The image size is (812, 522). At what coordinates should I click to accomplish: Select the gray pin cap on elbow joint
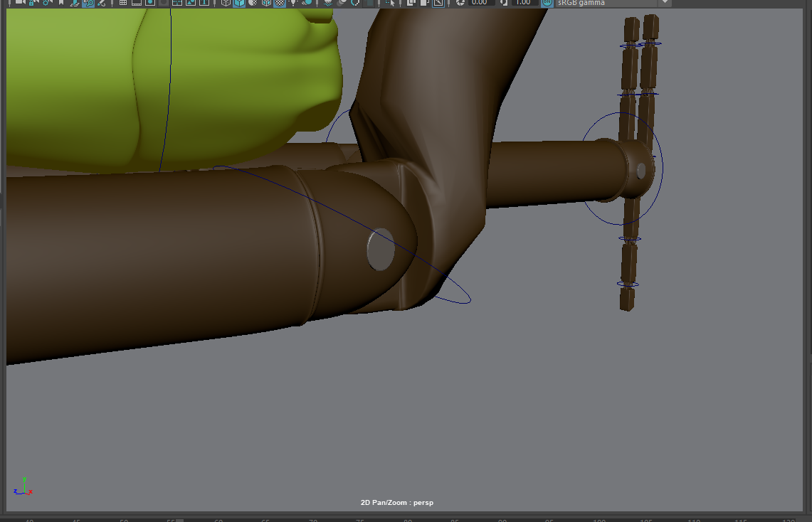click(381, 250)
